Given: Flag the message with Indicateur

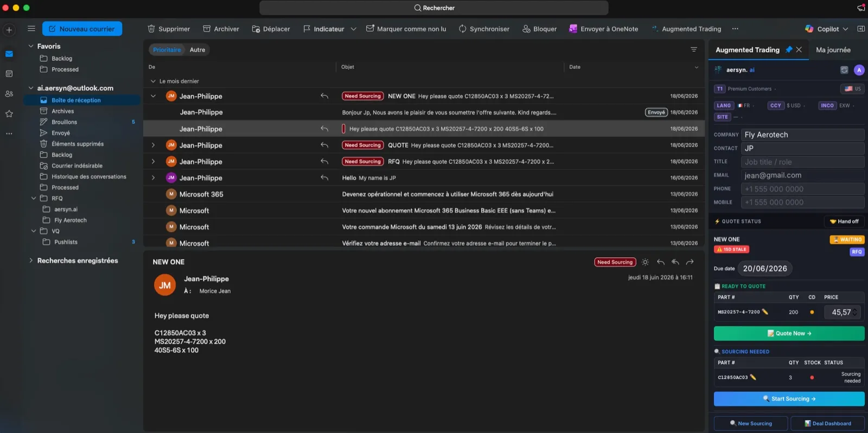Looking at the screenshot, I should [323, 29].
